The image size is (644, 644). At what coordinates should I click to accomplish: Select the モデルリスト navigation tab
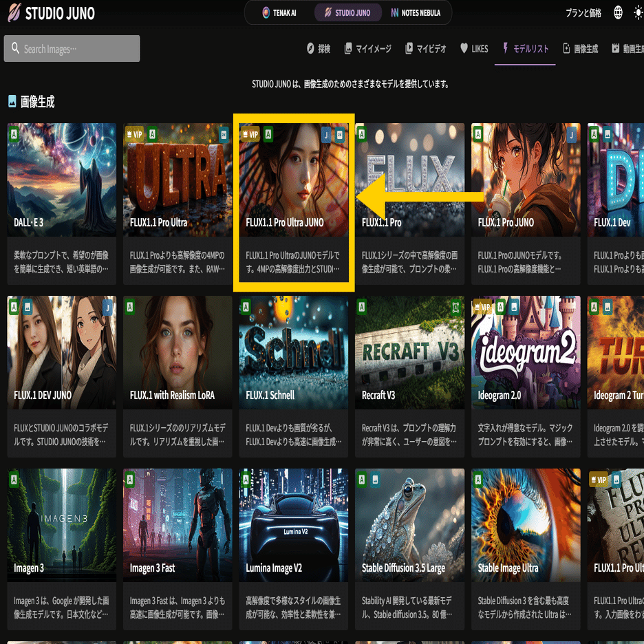(x=525, y=48)
